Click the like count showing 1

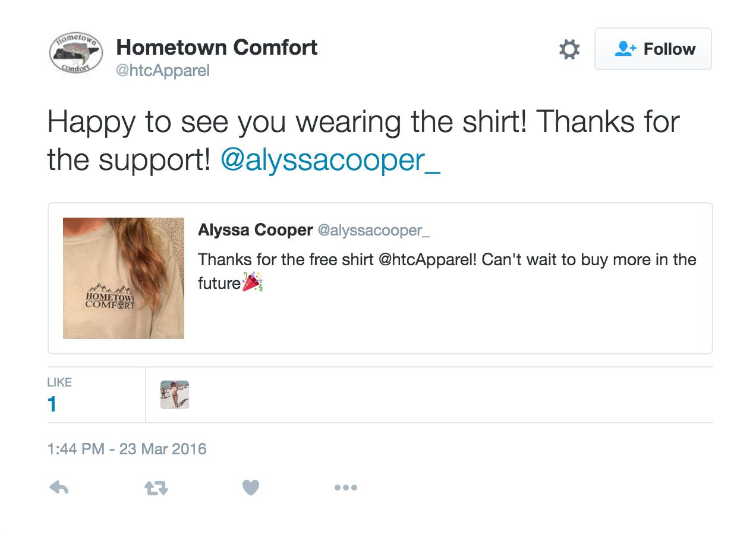click(x=52, y=404)
